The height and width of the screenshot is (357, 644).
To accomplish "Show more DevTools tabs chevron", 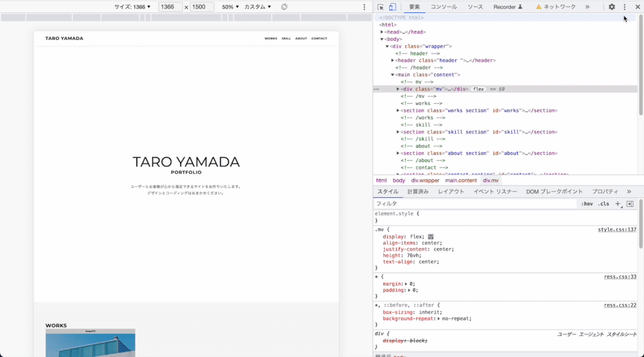I will click(587, 7).
